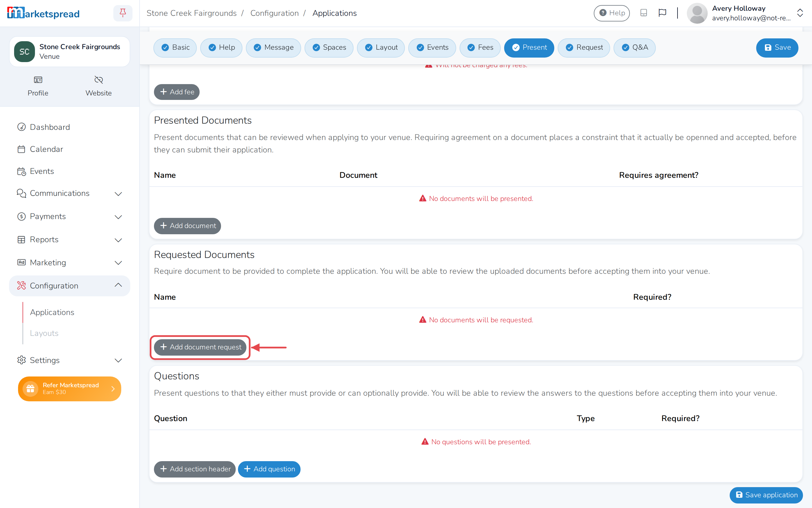Click the Add document button
This screenshot has height=508, width=812.
pos(187,226)
